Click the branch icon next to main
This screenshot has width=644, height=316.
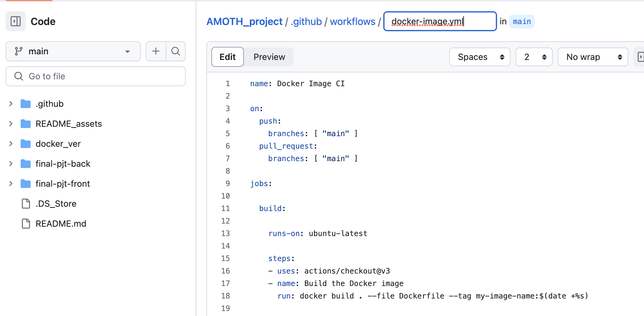tap(19, 51)
